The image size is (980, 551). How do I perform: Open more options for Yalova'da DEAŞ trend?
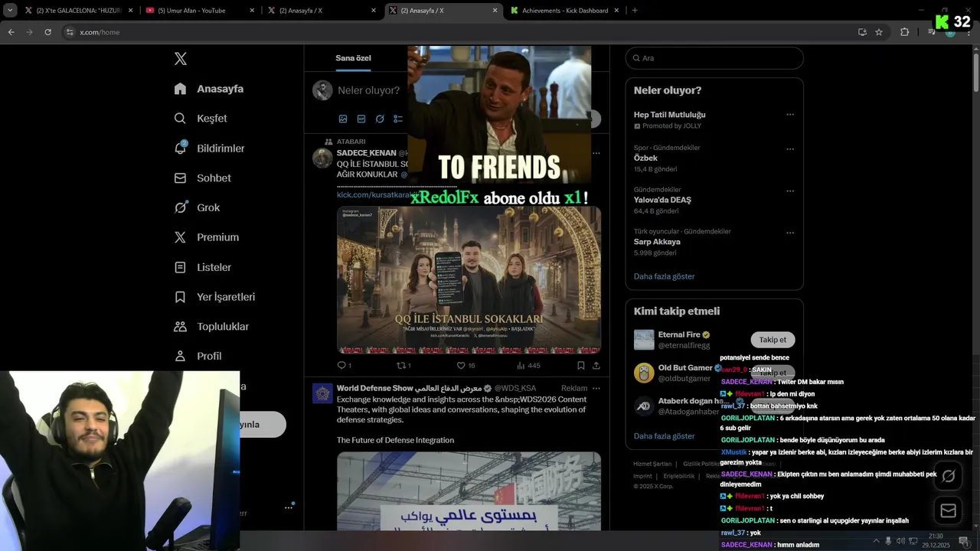pos(790,191)
